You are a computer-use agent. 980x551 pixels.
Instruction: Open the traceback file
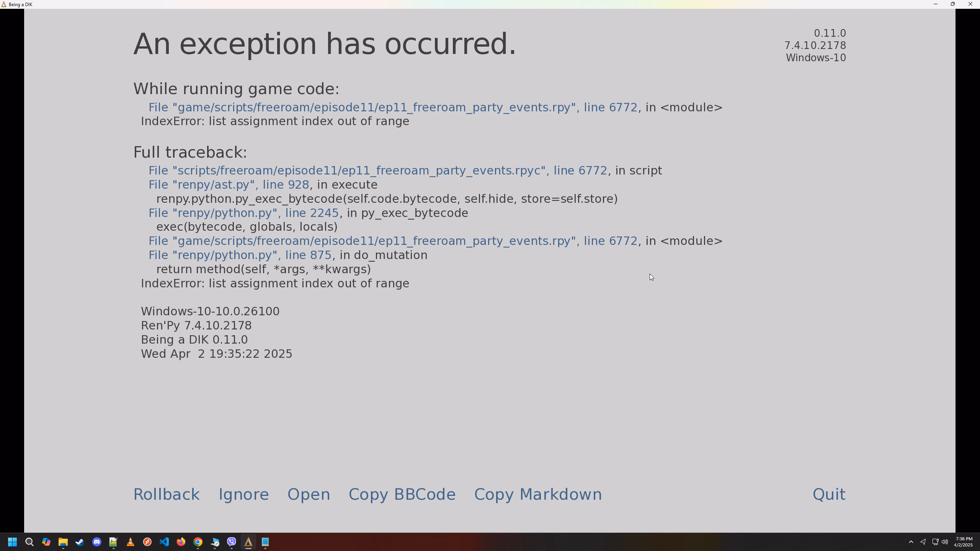[x=309, y=494]
